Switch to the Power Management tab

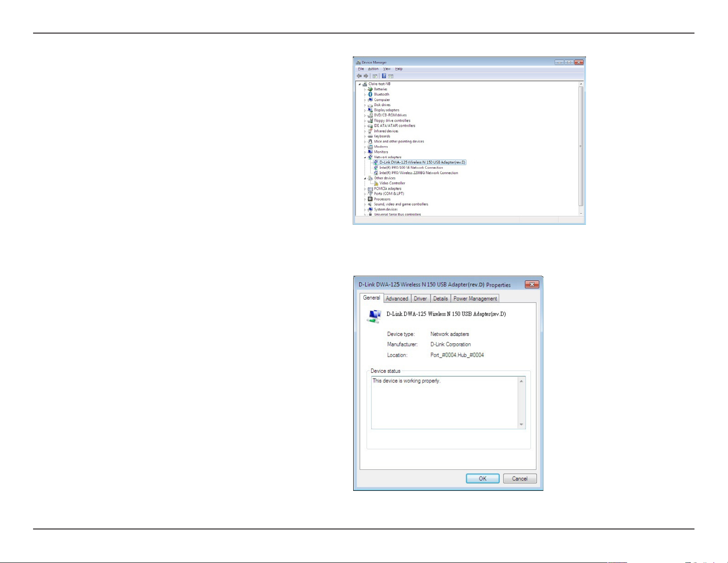pyautogui.click(x=475, y=298)
